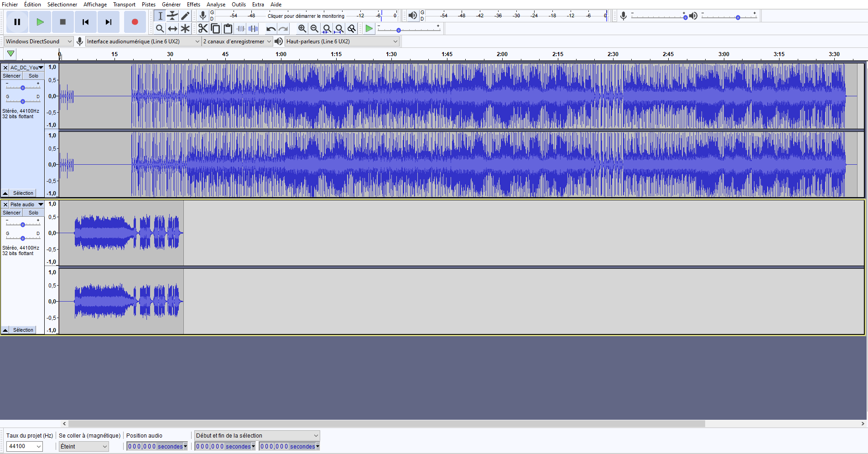
Task: Mute the AC_DC track with Silencer
Action: tap(12, 76)
